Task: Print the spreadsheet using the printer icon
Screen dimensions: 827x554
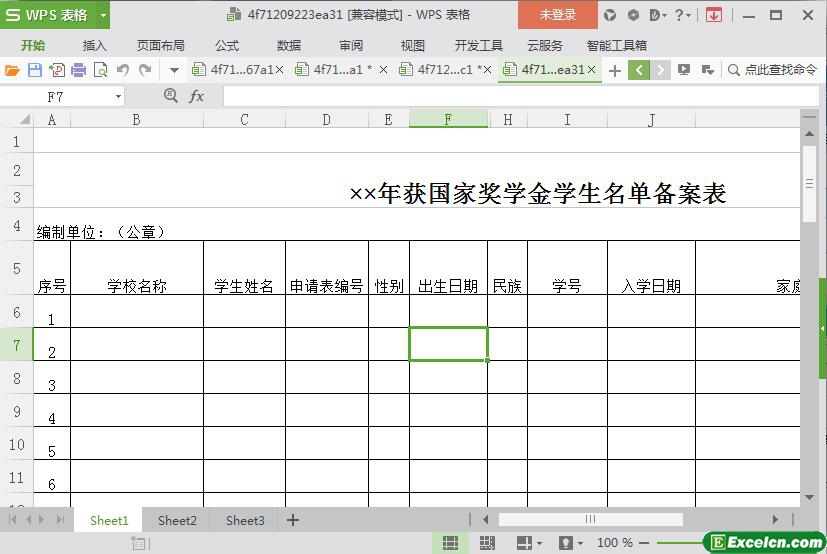Action: 78,70
